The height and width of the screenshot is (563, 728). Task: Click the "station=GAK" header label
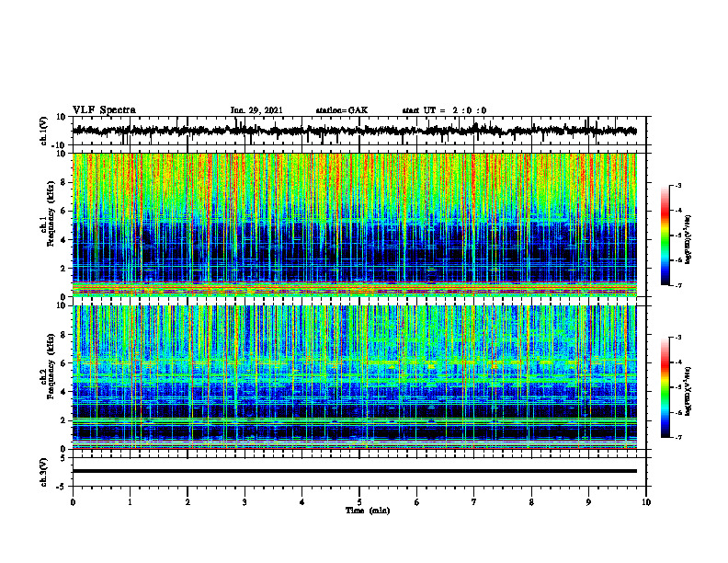(x=342, y=110)
